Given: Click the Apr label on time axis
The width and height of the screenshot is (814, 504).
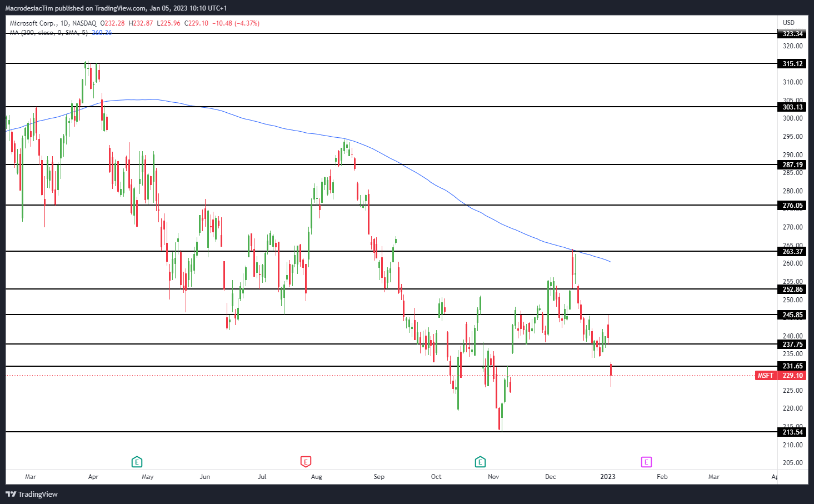Looking at the screenshot, I should (x=93, y=477).
